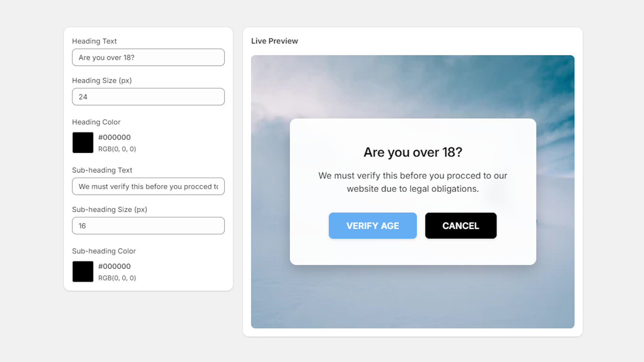Click the RGB(0, 0, 0) heading color text

coord(117,148)
